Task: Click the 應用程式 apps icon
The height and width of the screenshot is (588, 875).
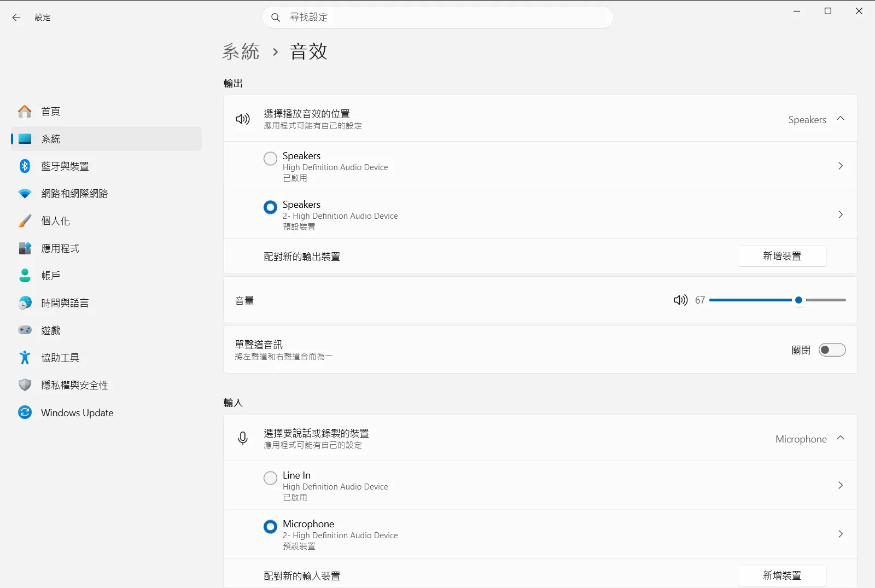Action: tap(25, 248)
